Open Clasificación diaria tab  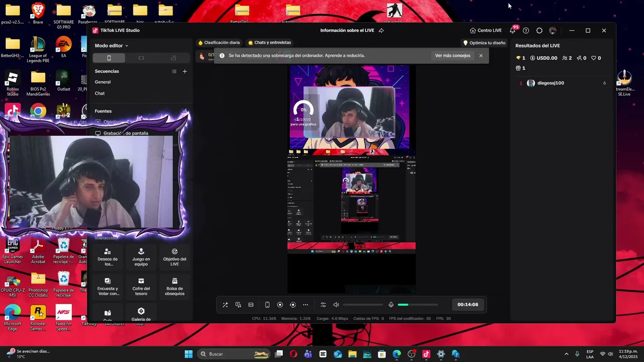coord(219,43)
